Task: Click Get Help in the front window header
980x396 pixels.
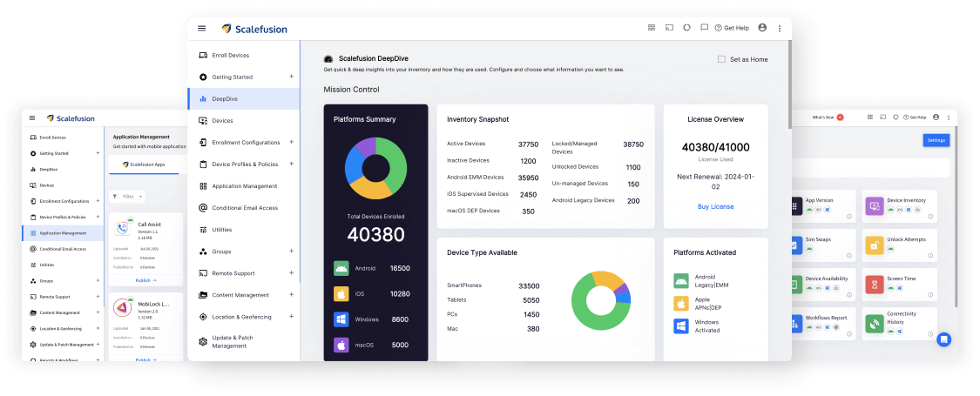Action: click(x=732, y=28)
